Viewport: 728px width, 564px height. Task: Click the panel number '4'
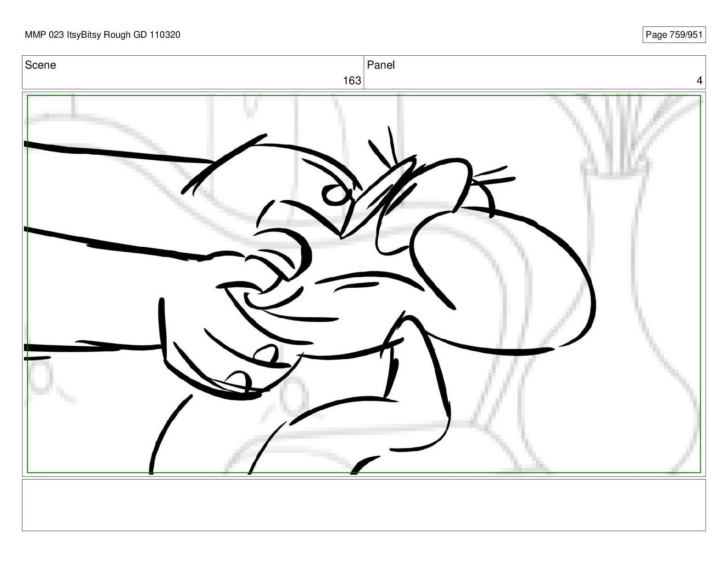click(x=699, y=81)
